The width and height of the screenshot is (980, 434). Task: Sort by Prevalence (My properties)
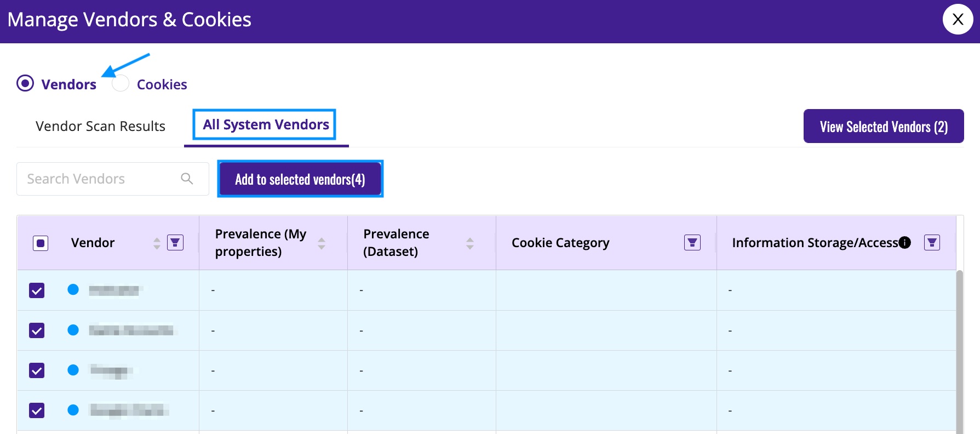point(322,243)
